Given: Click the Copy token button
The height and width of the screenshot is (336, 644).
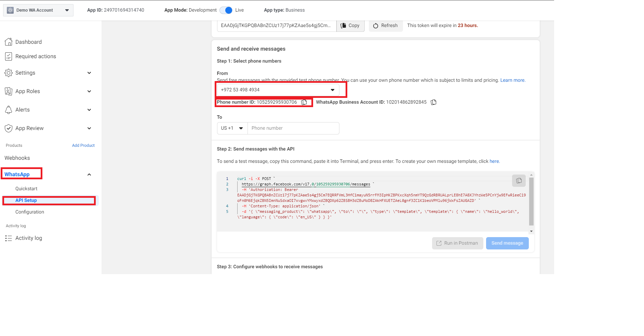Looking at the screenshot, I should point(350,26).
